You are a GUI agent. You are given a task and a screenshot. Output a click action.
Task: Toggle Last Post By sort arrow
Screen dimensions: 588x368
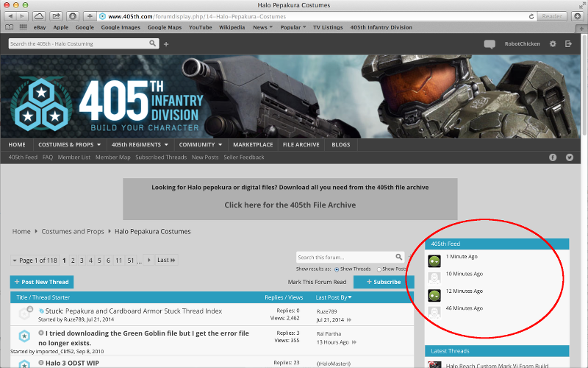pos(350,297)
